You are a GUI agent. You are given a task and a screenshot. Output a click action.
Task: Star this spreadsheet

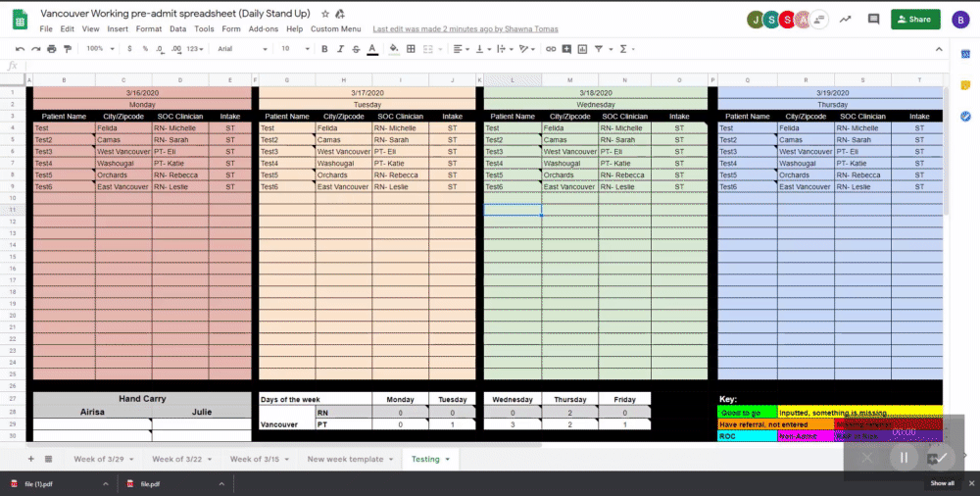point(325,14)
